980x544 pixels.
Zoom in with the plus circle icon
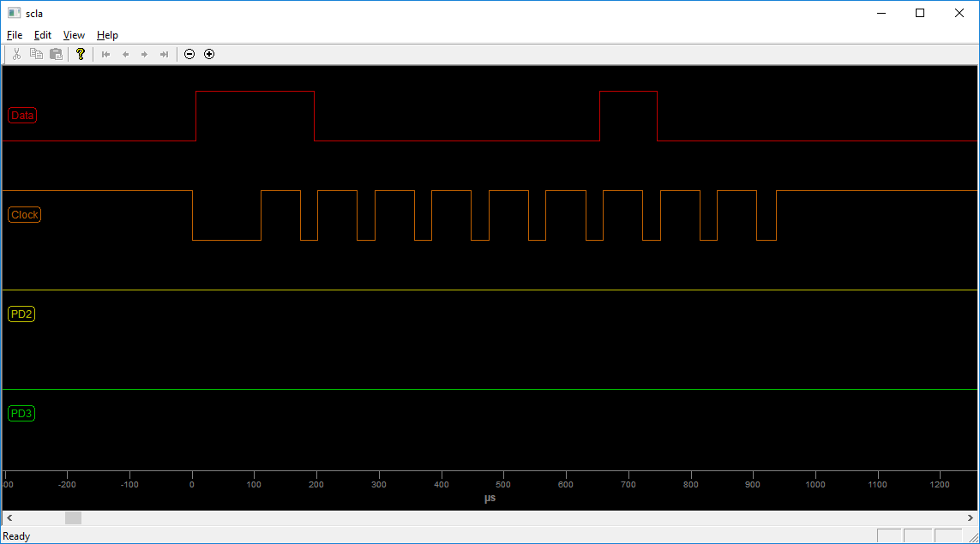click(x=209, y=54)
